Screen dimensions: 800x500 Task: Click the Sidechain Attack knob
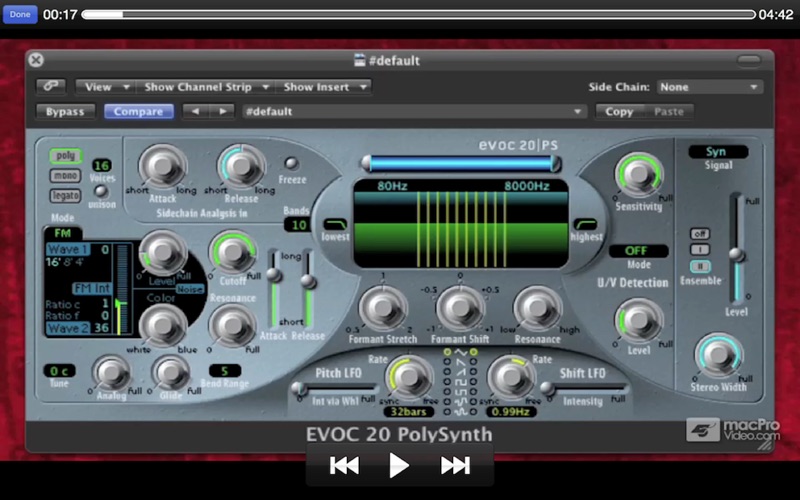[163, 166]
